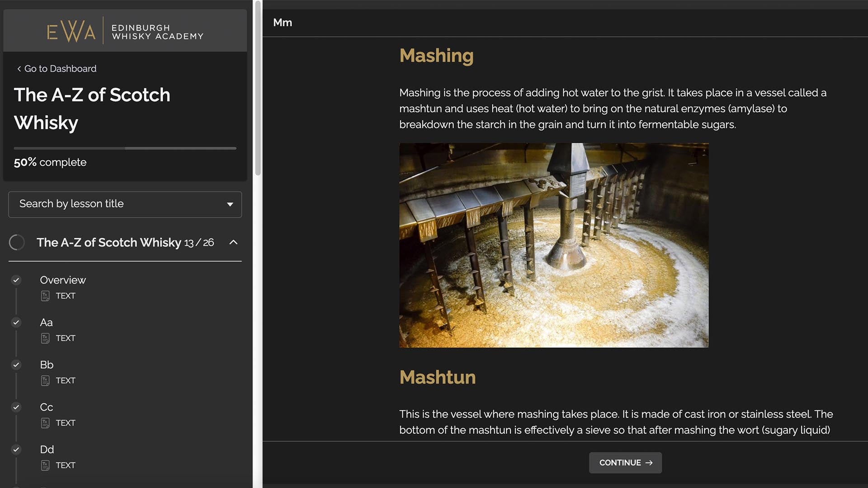
Task: Open the Search by lesson title dropdown
Action: [125, 204]
